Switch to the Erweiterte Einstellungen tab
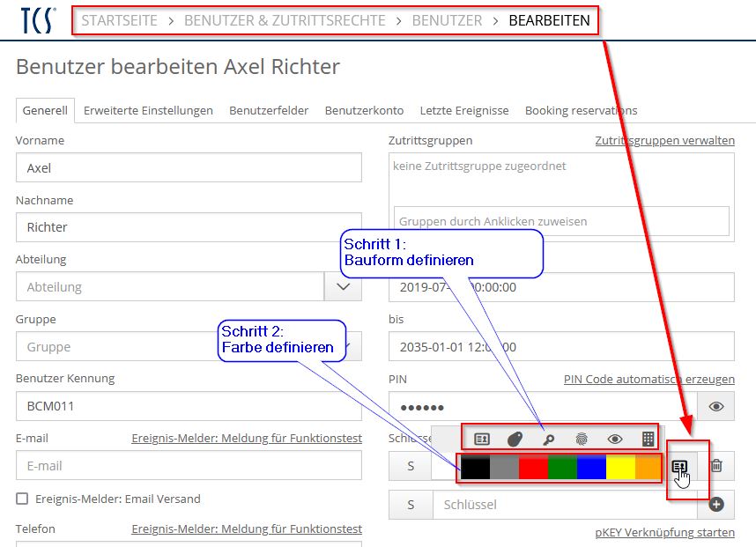The image size is (756, 547). pos(148,111)
